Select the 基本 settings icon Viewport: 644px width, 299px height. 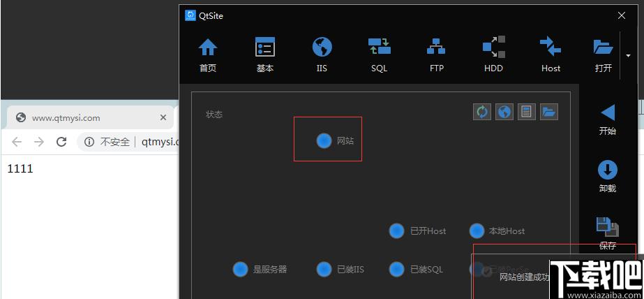click(265, 47)
